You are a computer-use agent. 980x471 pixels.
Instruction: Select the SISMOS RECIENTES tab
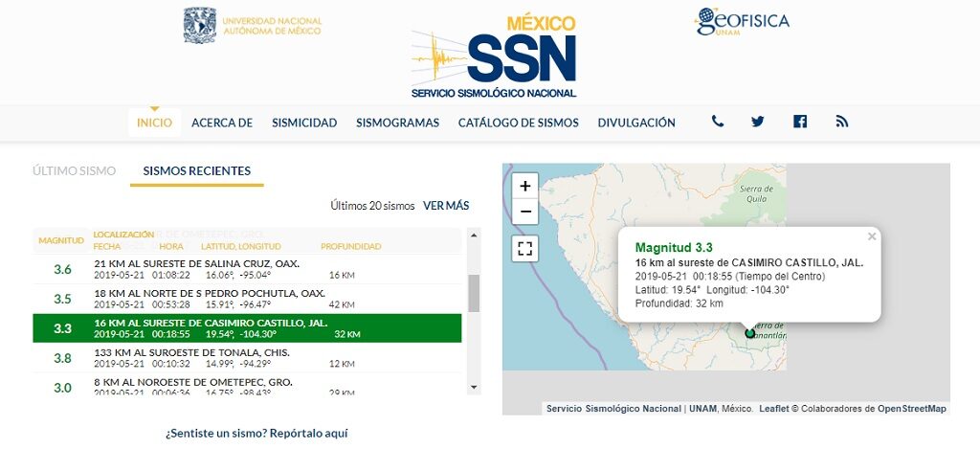197,171
